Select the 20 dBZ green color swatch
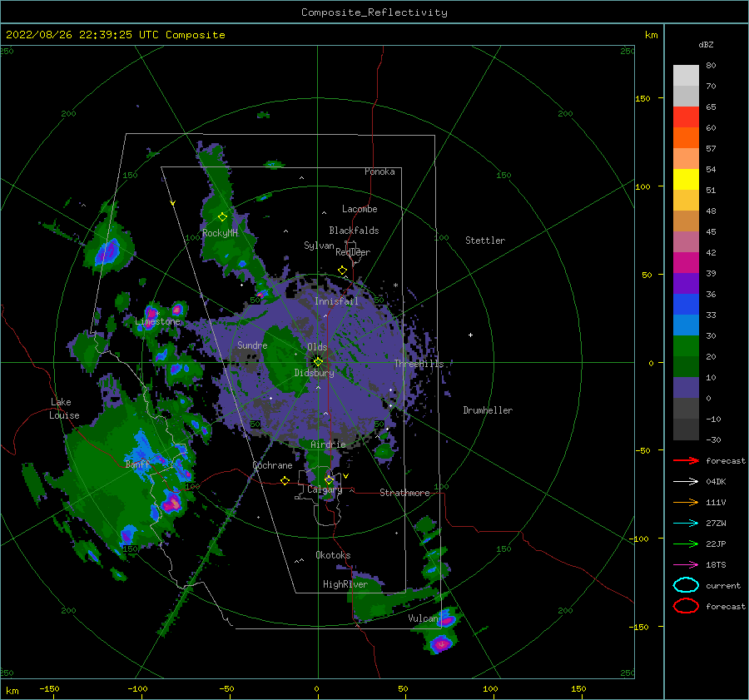The width and height of the screenshot is (749, 700). (686, 345)
